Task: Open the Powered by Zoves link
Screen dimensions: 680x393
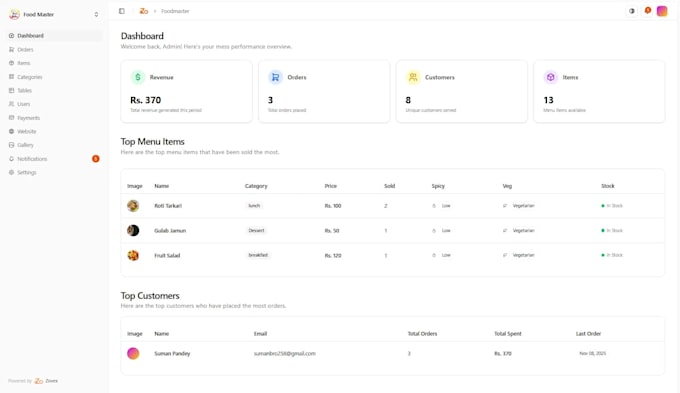Action: coord(46,381)
